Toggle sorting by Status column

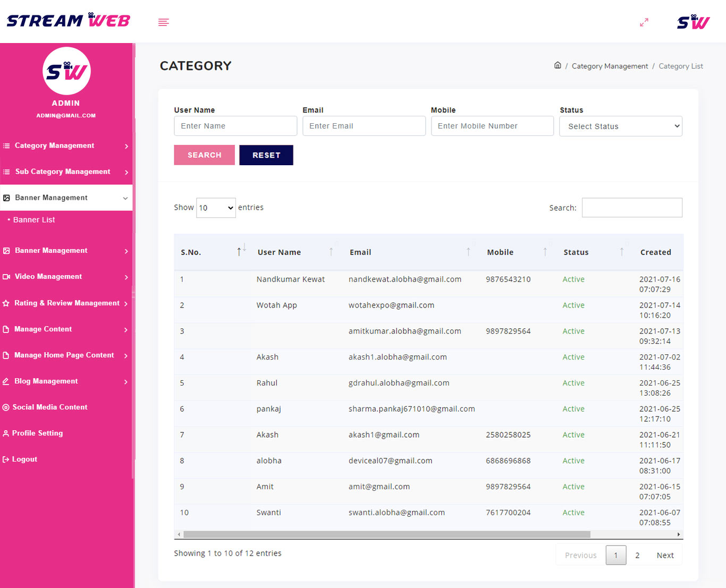621,252
